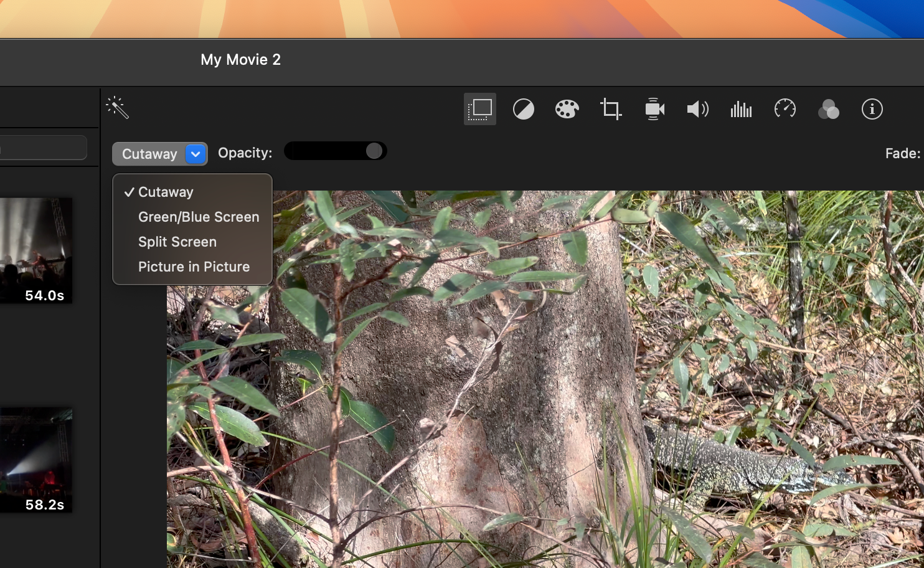Image resolution: width=924 pixels, height=568 pixels.
Task: Select the 58.2s media clip thumbnail
Action: click(36, 460)
